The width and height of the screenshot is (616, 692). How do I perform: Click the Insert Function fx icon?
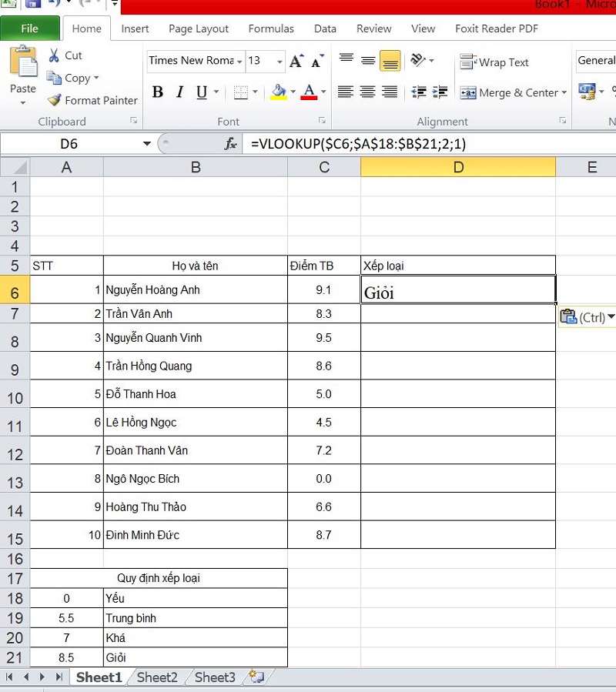coord(230,144)
